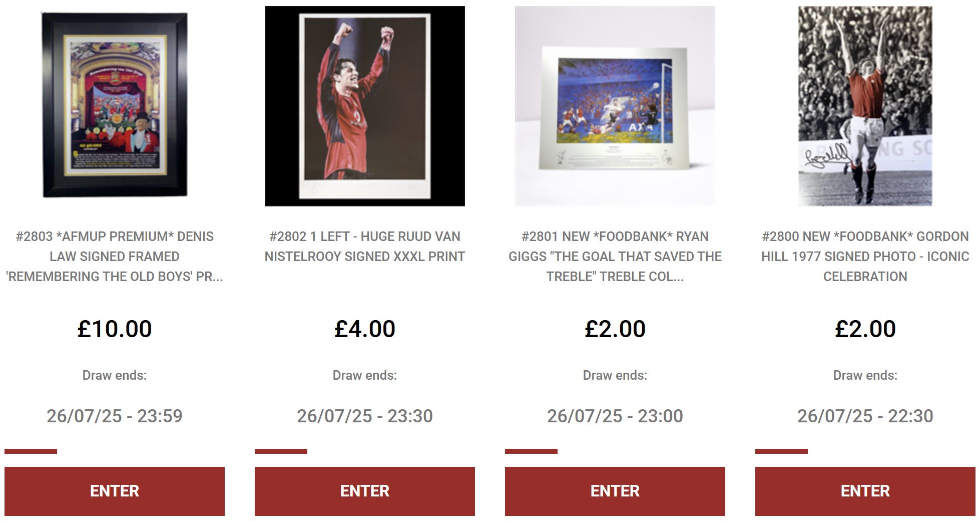Screen dimensions: 980x521
Task: Click the progress bar above Van Nistelrooy ENTER
Action: click(281, 451)
